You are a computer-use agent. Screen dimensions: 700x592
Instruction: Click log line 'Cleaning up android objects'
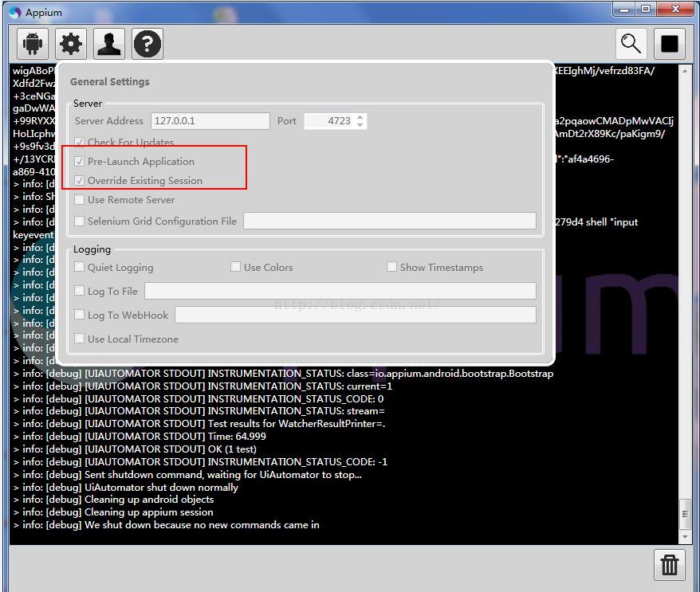click(113, 500)
